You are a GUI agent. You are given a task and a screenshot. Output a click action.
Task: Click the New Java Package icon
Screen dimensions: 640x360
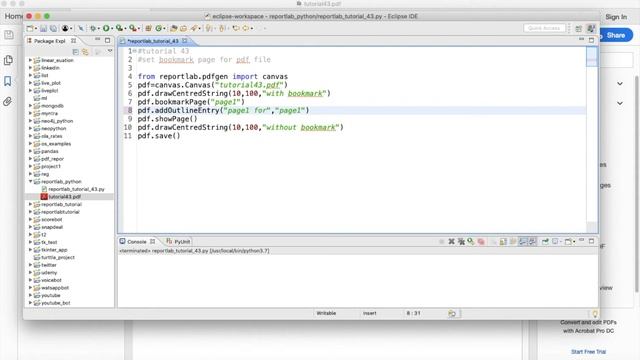click(x=149, y=28)
